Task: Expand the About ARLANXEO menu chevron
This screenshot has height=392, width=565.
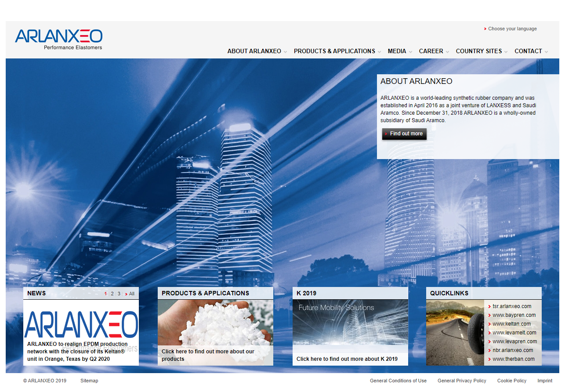Action: click(x=285, y=52)
